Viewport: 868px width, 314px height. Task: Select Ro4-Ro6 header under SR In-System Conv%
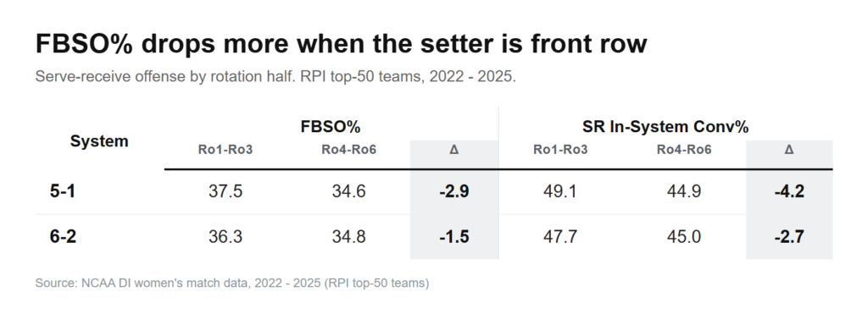(x=684, y=149)
